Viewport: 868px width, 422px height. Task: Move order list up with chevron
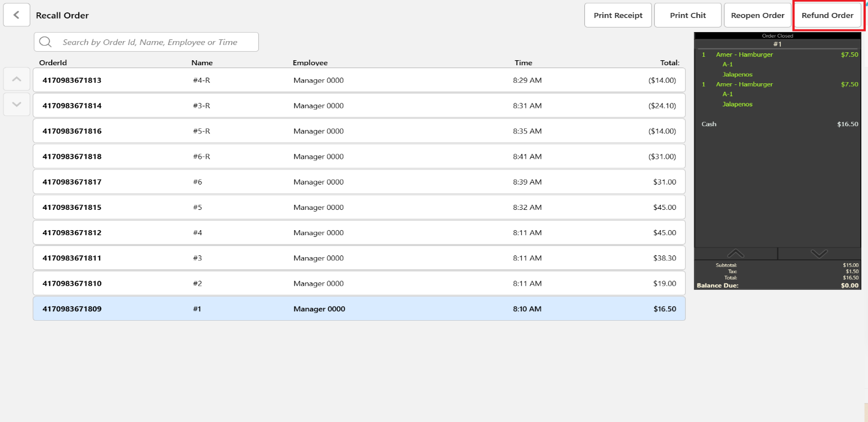pyautogui.click(x=17, y=79)
